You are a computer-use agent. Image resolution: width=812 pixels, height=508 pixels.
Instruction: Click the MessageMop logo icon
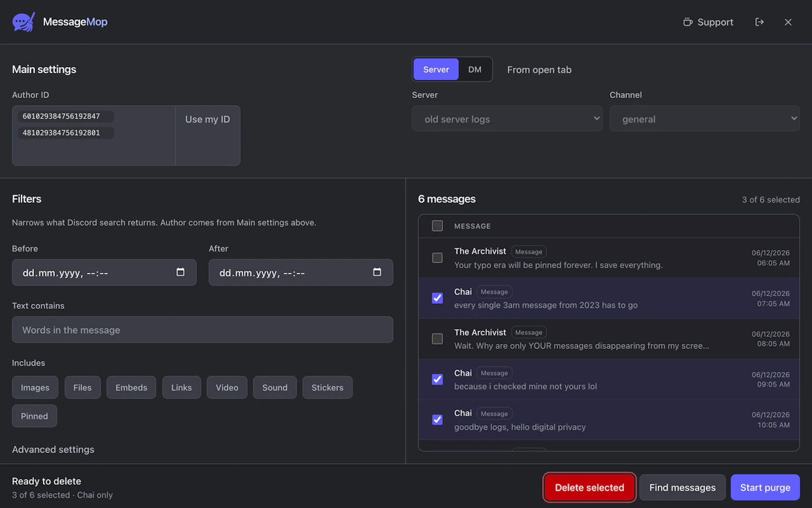click(23, 22)
